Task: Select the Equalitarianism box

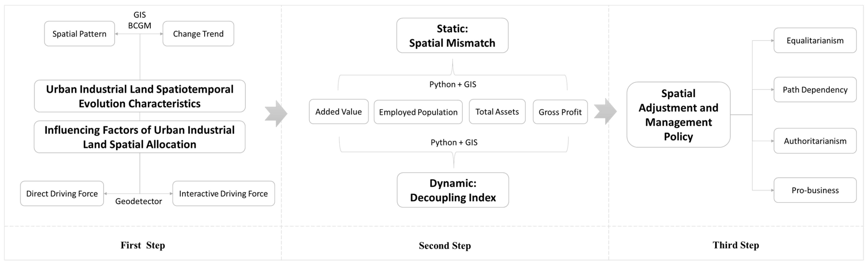Action: (x=815, y=40)
